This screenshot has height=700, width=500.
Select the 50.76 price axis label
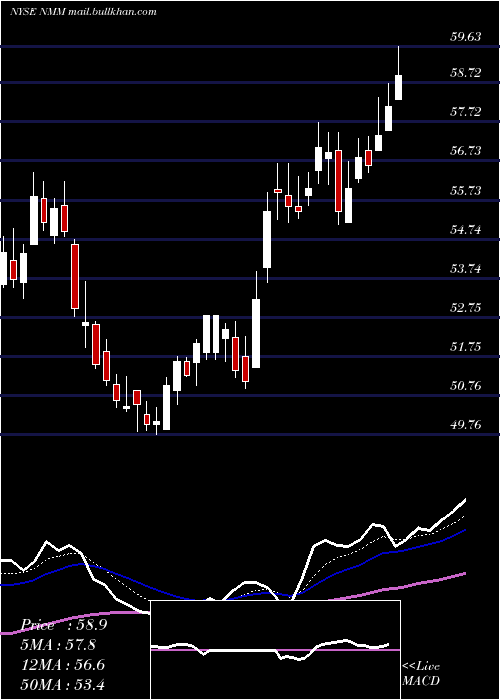466,385
